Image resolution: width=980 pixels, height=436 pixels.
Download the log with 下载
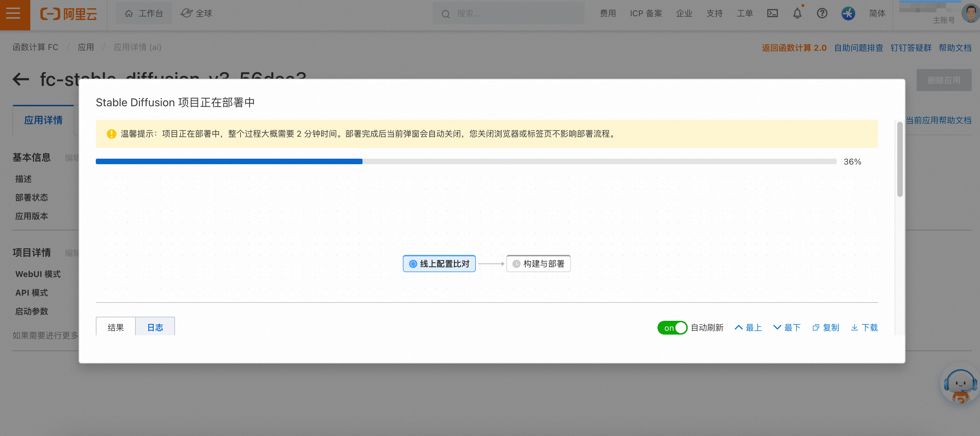coord(864,327)
